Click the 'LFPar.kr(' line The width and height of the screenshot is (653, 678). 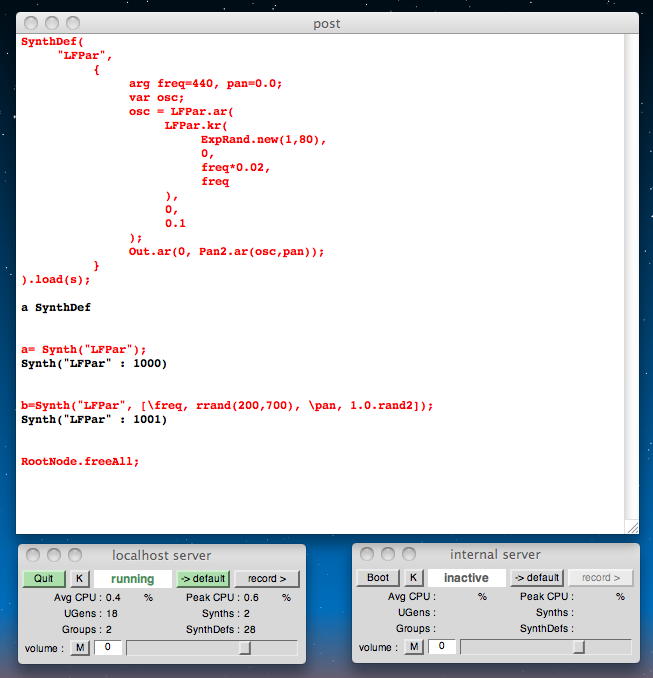pos(195,125)
